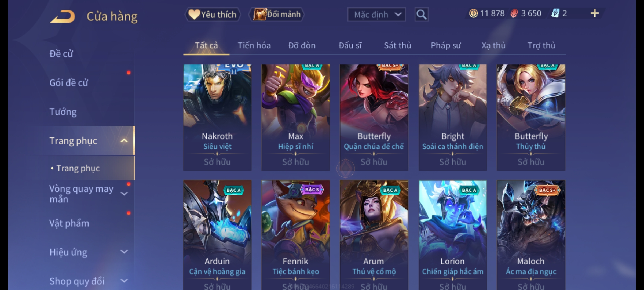Screen dimensions: 644x290
Task: Open Yêu thích heart favorites
Action: [x=213, y=15]
